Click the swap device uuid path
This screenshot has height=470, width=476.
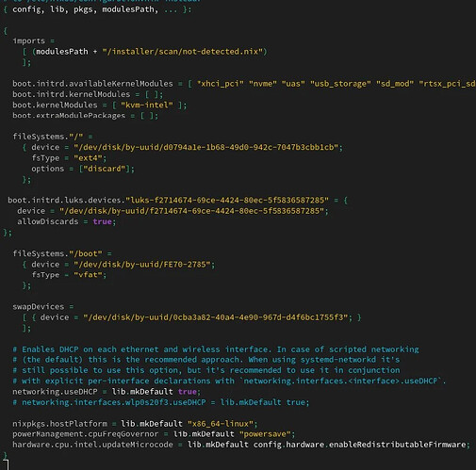click(216, 317)
